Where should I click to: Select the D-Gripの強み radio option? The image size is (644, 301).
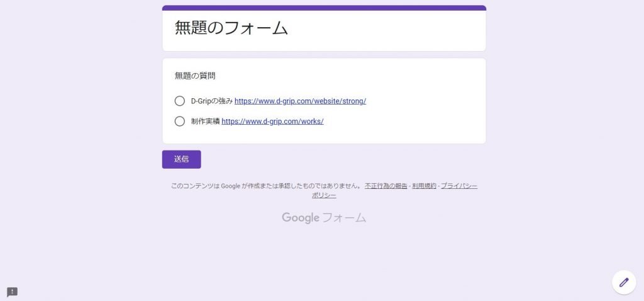pos(179,101)
